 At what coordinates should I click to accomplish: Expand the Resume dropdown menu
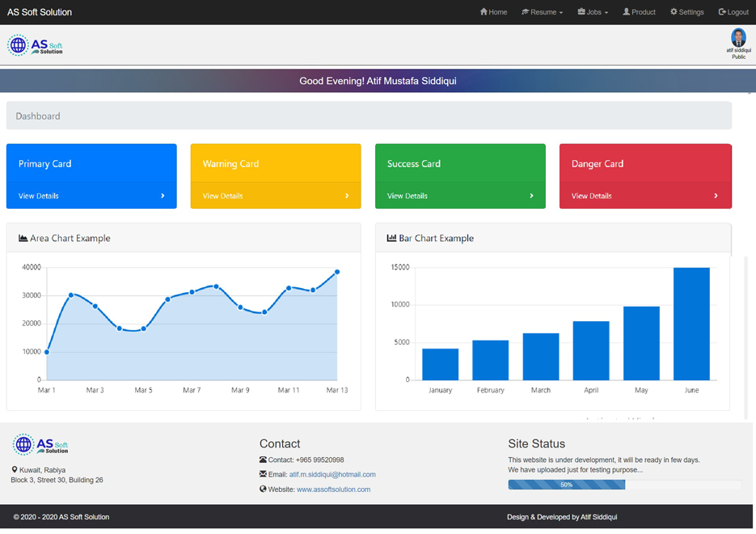click(542, 12)
